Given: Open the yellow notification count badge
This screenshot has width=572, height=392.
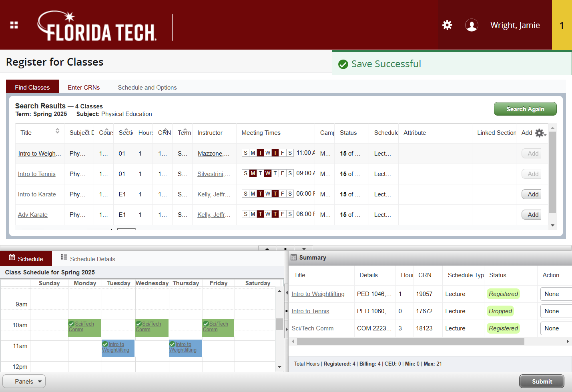Looking at the screenshot, I should pos(562,25).
